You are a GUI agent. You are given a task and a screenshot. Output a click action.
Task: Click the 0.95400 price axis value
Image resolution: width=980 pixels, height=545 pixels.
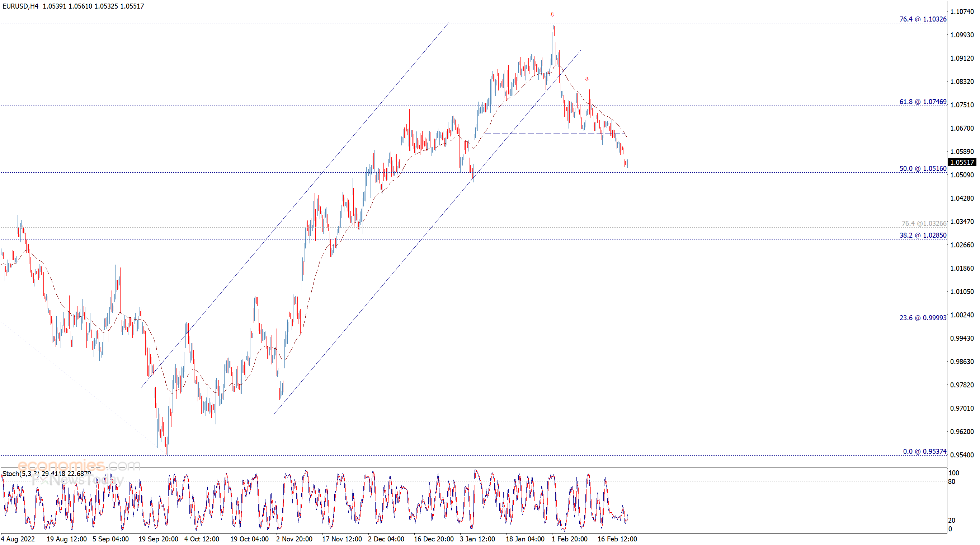(x=962, y=455)
